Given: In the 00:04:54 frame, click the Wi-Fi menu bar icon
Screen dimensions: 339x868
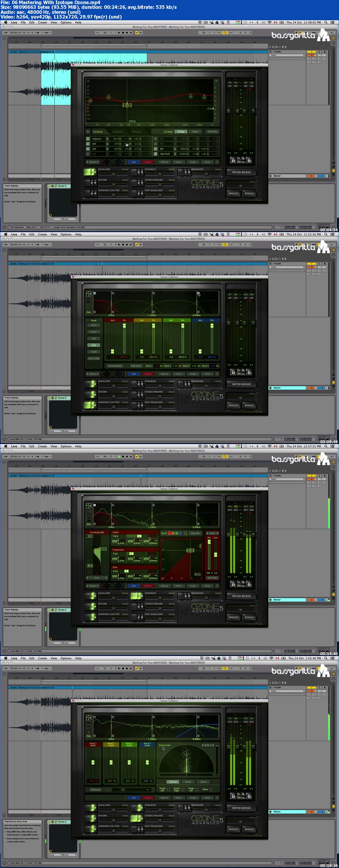Looking at the screenshot, I should (x=269, y=23).
